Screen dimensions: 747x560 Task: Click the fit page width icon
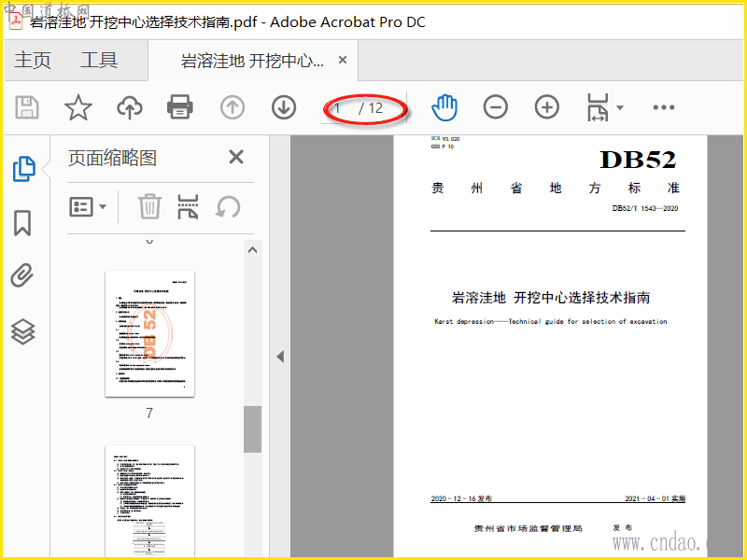click(598, 107)
